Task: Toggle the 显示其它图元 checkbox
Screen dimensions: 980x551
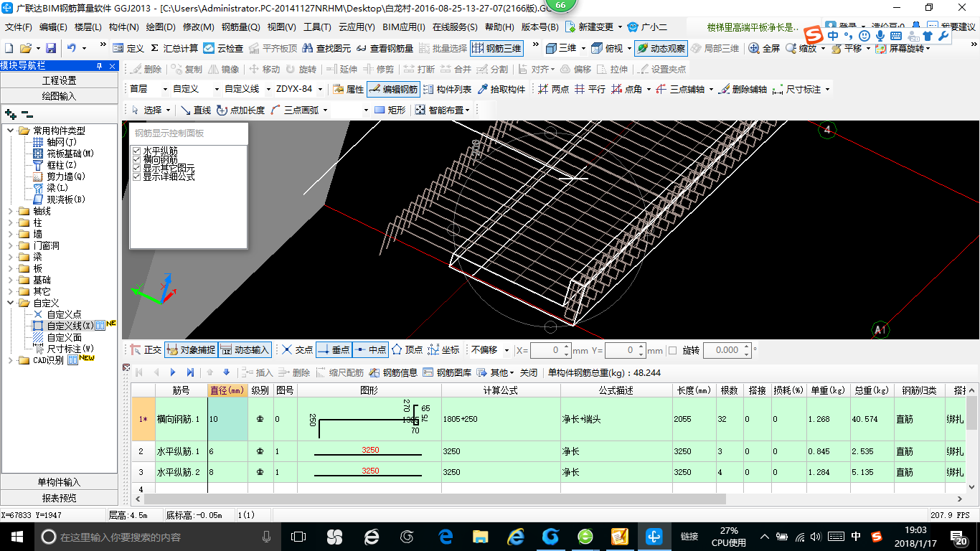Action: [x=137, y=168]
